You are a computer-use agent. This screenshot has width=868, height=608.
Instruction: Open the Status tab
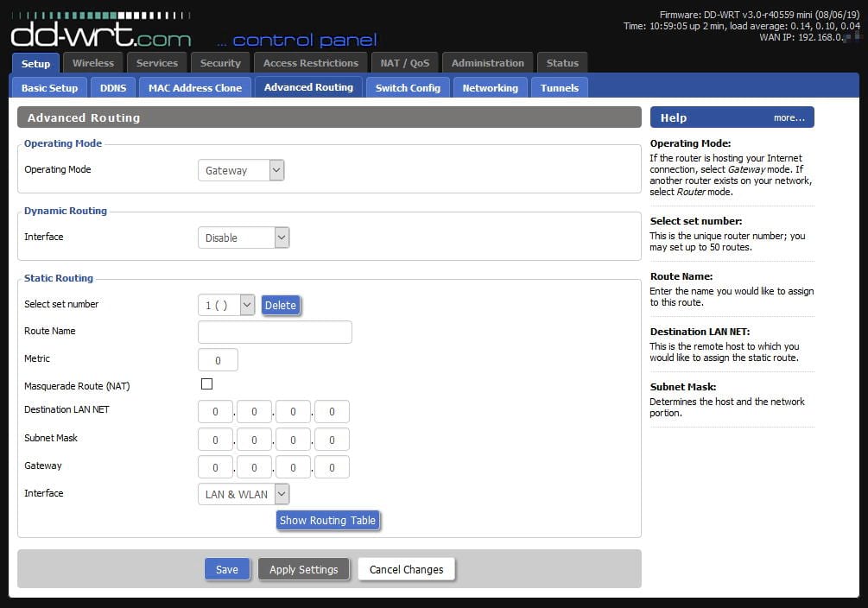(562, 62)
